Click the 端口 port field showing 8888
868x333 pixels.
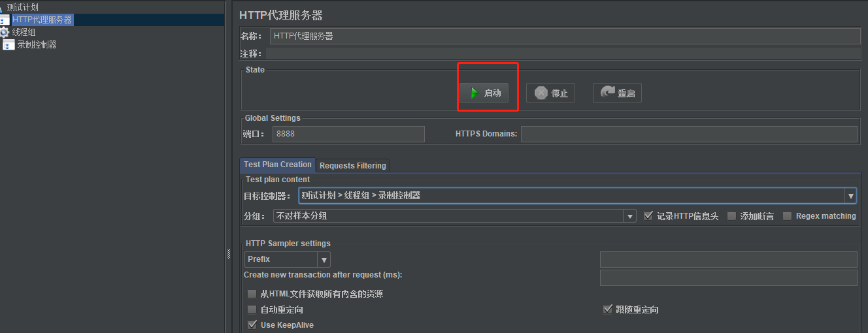348,134
